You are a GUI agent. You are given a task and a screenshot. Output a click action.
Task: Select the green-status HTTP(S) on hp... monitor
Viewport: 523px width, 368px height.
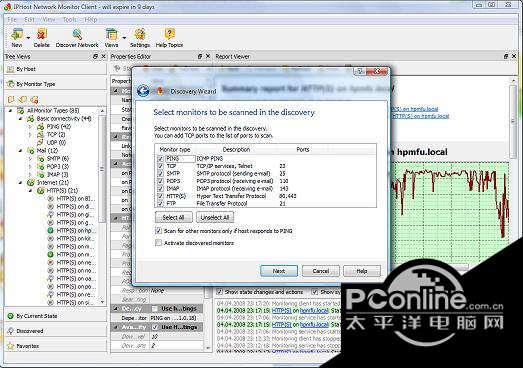click(x=75, y=231)
